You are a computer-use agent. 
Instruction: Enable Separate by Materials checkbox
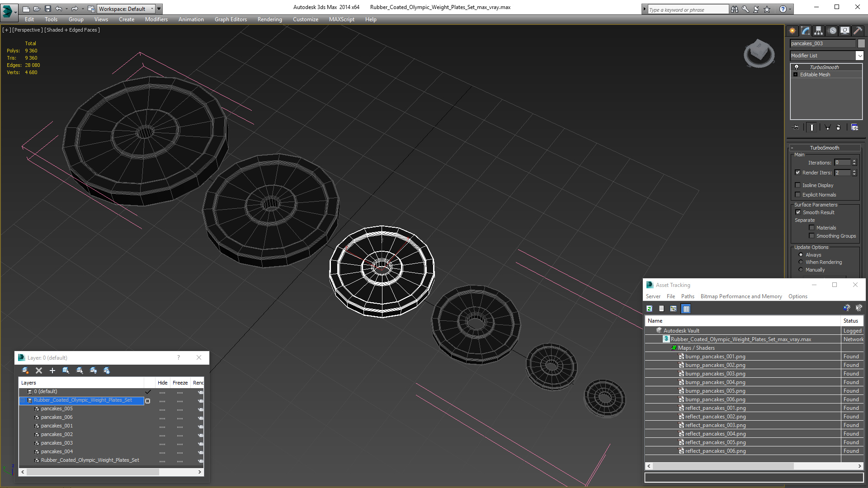pyautogui.click(x=811, y=228)
